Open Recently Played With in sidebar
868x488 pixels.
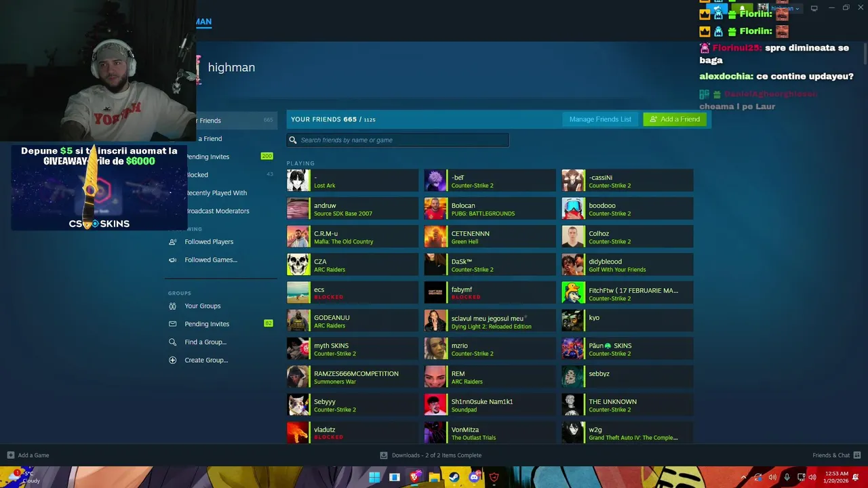click(216, 193)
